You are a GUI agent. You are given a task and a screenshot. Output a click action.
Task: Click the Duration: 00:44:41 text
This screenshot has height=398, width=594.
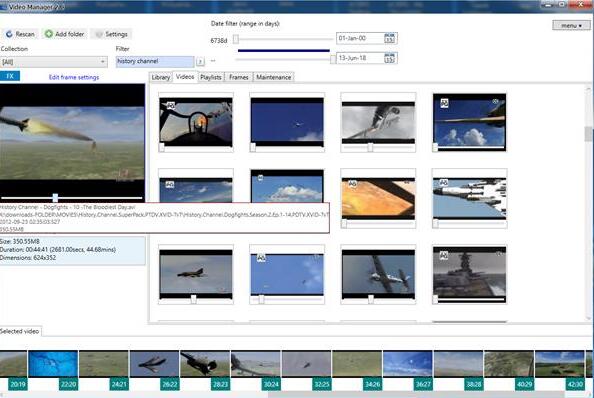58,250
